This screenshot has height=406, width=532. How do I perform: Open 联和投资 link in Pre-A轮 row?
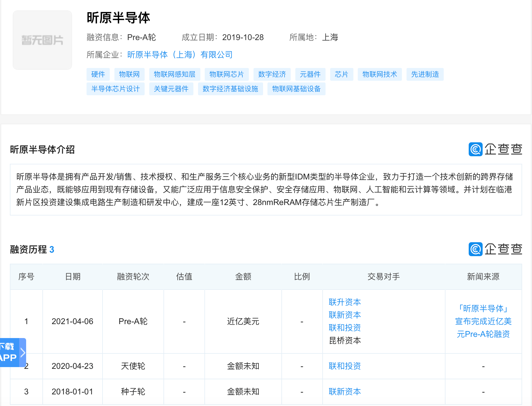345,328
